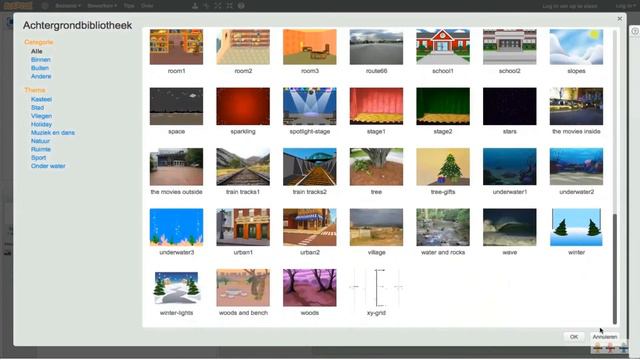
Task: Filter by Buiten category
Action: [40, 68]
